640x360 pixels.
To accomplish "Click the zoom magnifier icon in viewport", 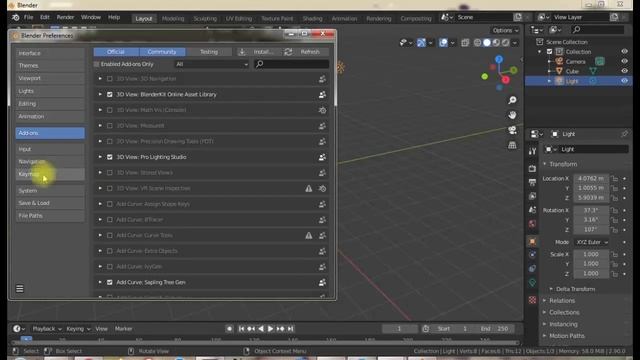I will [x=512, y=100].
